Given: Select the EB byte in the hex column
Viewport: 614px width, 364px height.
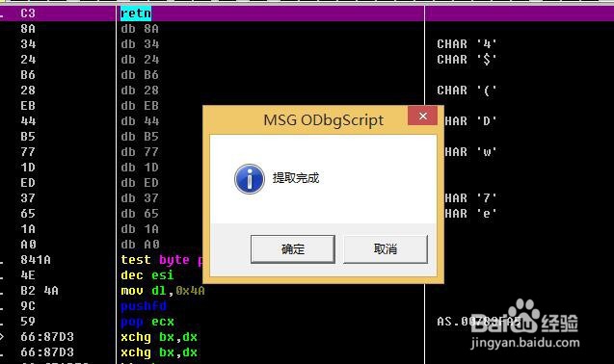Looking at the screenshot, I should click(28, 106).
